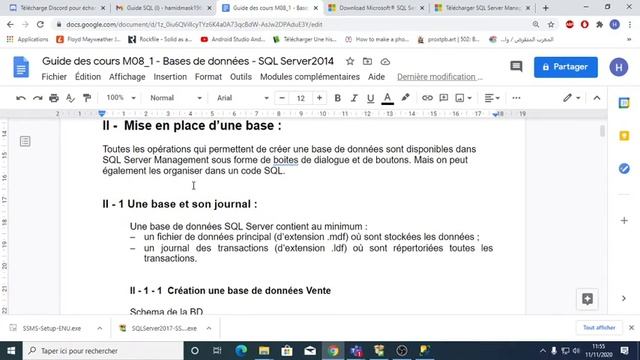Switch to Download Microsoft SQL Server tab

pos(376,8)
